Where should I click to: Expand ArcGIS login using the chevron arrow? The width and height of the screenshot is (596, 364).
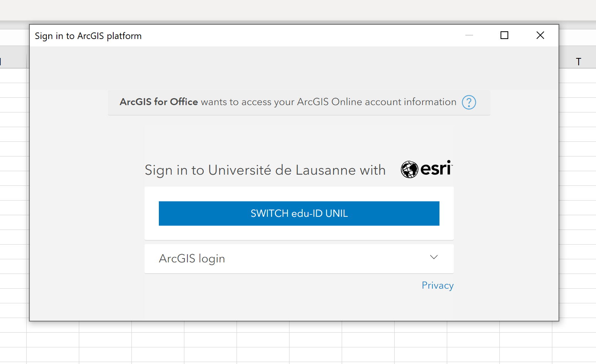coord(434,257)
